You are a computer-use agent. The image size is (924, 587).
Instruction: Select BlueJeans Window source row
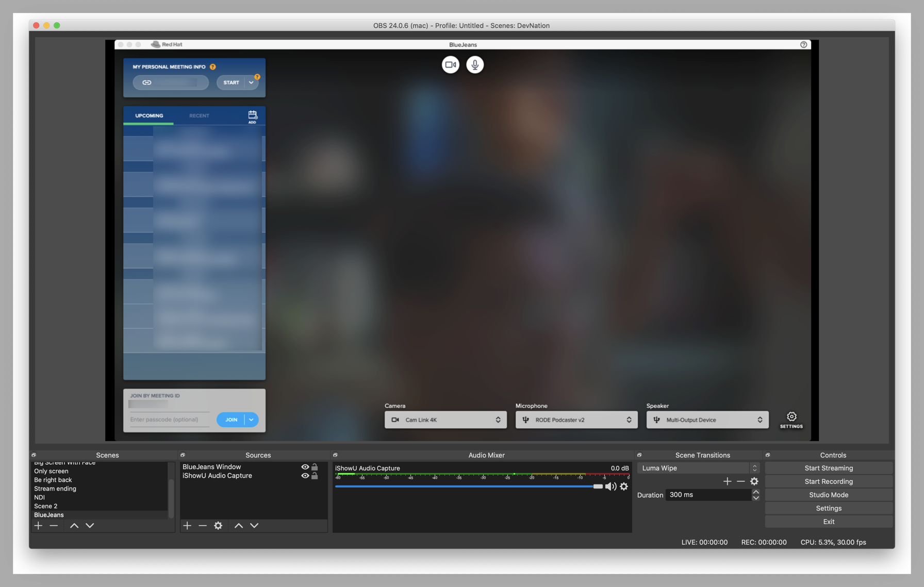pos(254,467)
